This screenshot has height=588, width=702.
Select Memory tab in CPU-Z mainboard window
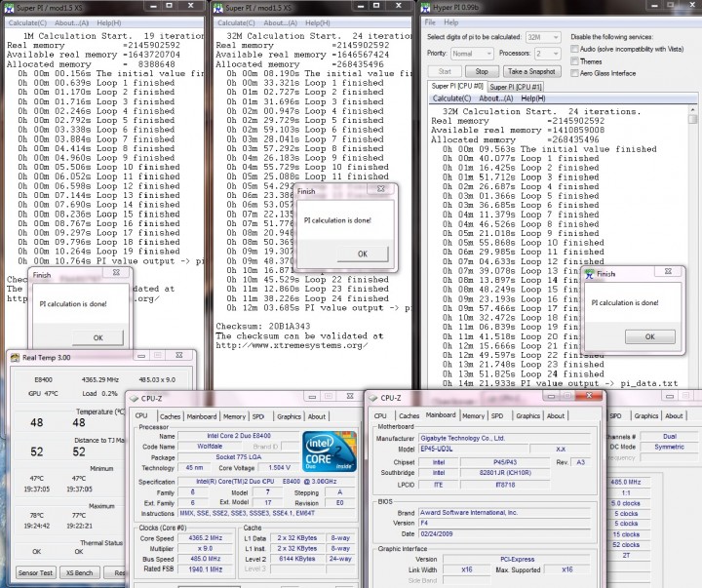click(473, 416)
